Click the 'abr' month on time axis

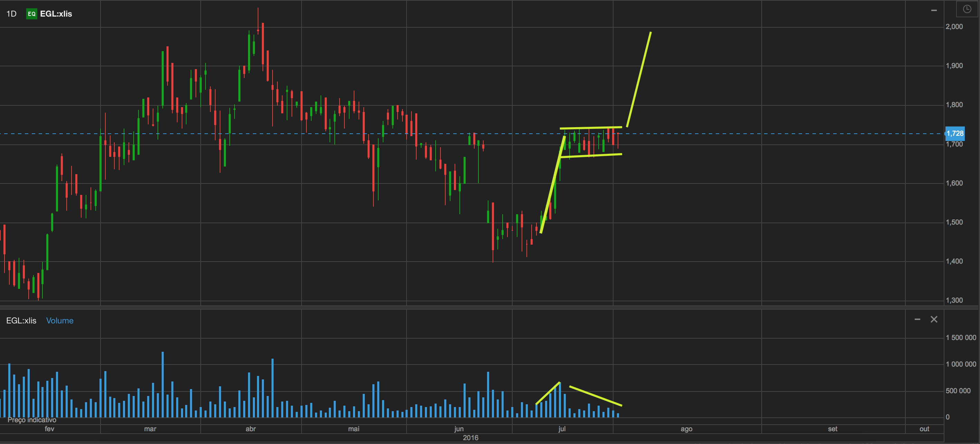tap(251, 429)
